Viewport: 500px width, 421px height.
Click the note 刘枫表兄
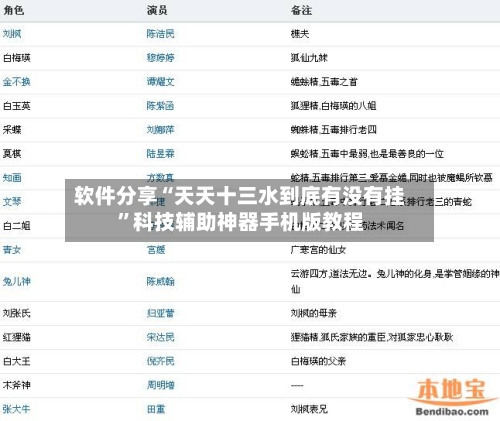pos(309,409)
